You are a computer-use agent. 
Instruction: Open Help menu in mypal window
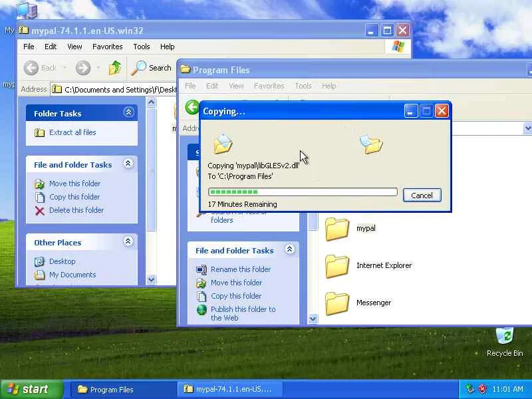pos(168,47)
